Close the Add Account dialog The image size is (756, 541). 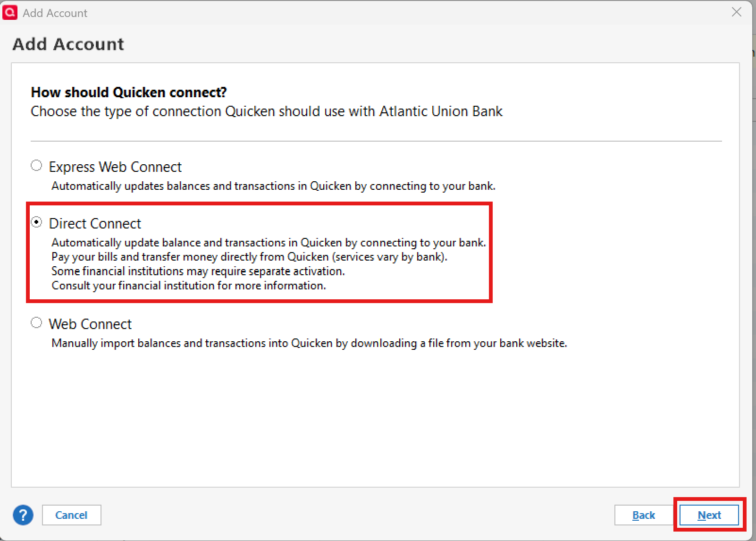tap(737, 12)
